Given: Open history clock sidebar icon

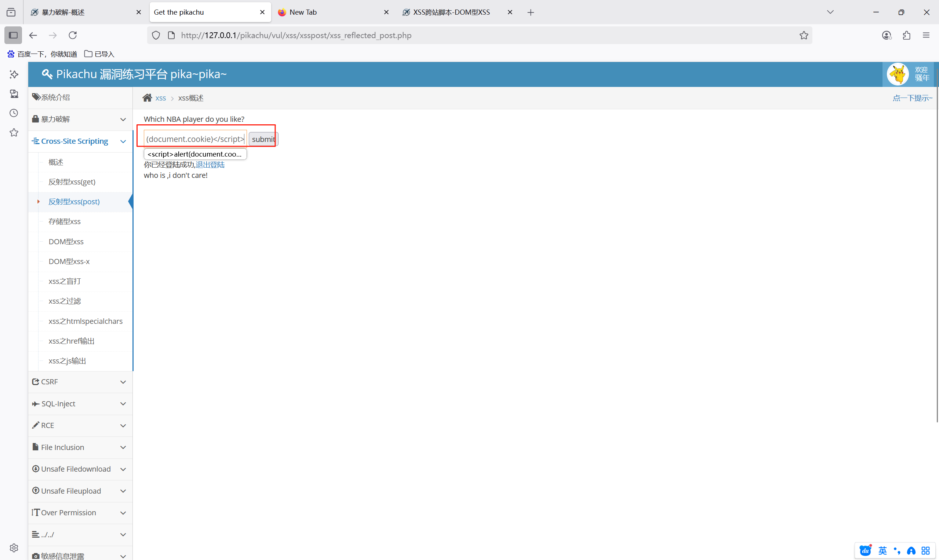Looking at the screenshot, I should (14, 113).
